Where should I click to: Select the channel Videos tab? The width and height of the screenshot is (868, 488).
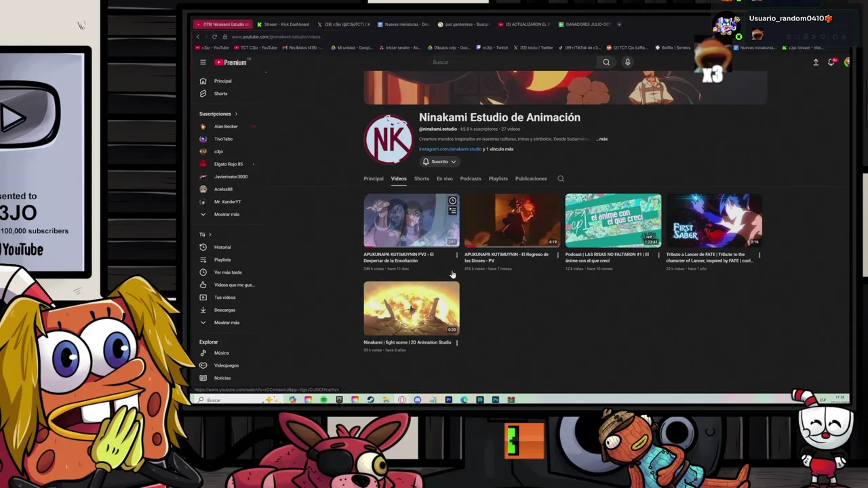click(x=399, y=179)
